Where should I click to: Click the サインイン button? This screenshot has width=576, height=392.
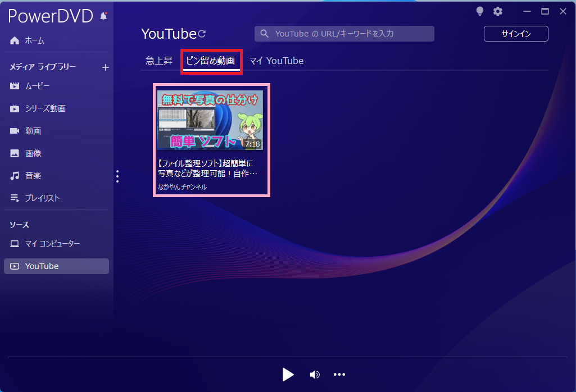(x=516, y=34)
